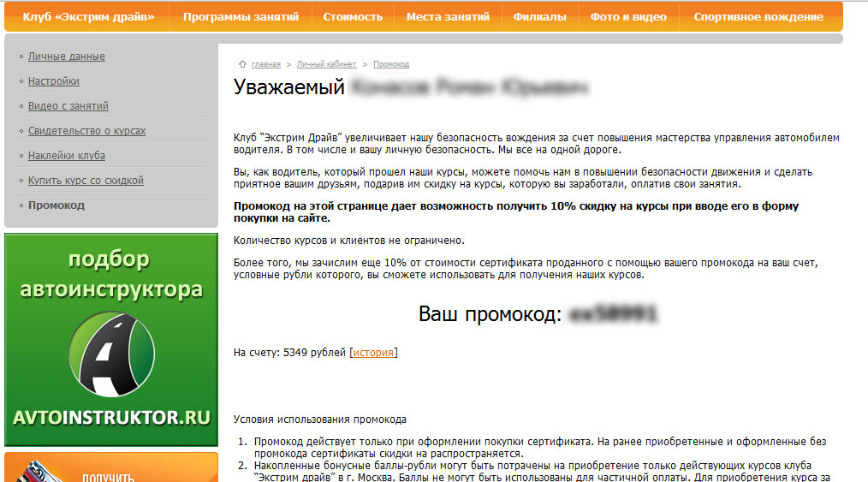This screenshot has height=482, width=868.
Task: Follow the Личный кабинет breadcrumb link
Action: [326, 64]
